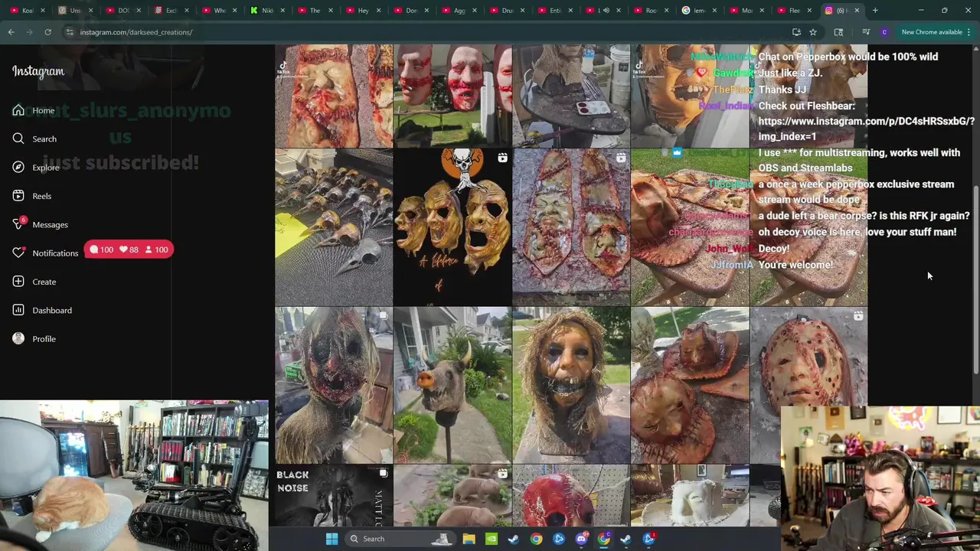Open first Steam icon on taskbar

tap(514, 539)
